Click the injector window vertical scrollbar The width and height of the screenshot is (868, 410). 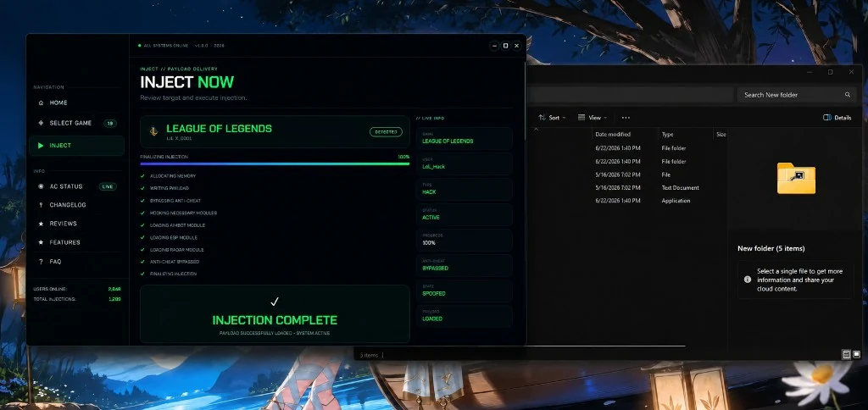pyautogui.click(x=524, y=101)
